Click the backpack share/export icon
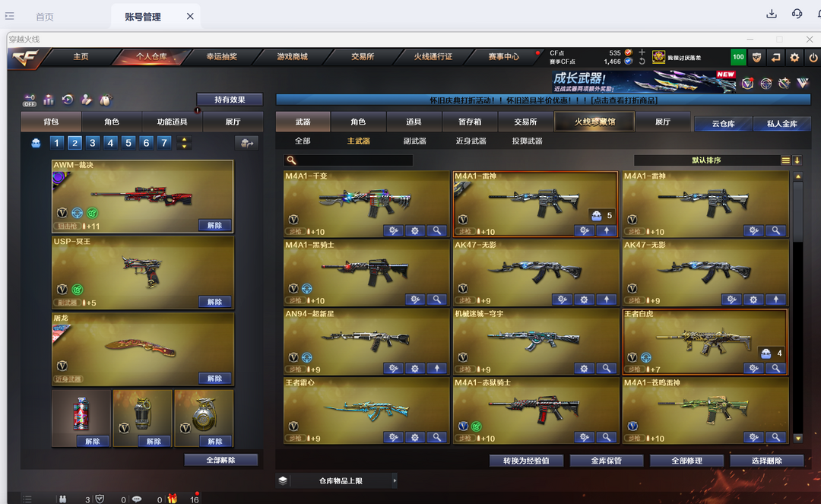This screenshot has width=821, height=504. pyautogui.click(x=246, y=143)
